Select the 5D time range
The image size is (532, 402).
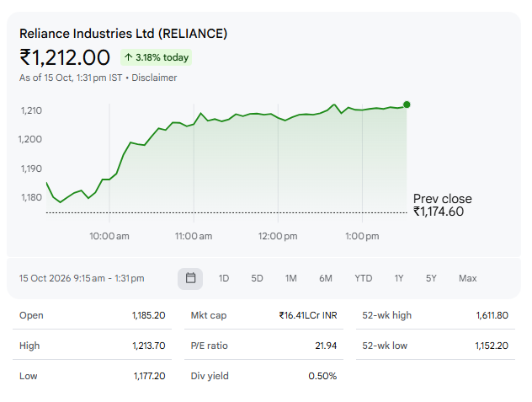(257, 278)
